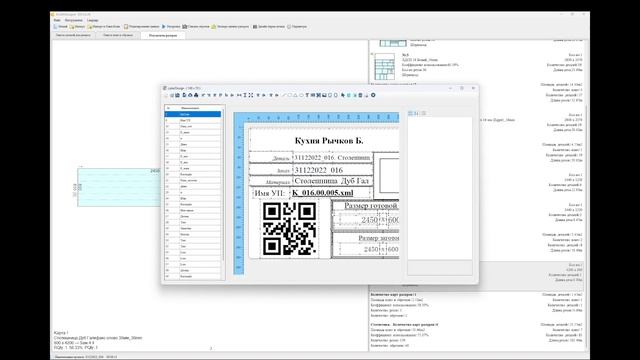
Task: Select the '31122022_016. Столешница' field on label
Action: point(332,157)
